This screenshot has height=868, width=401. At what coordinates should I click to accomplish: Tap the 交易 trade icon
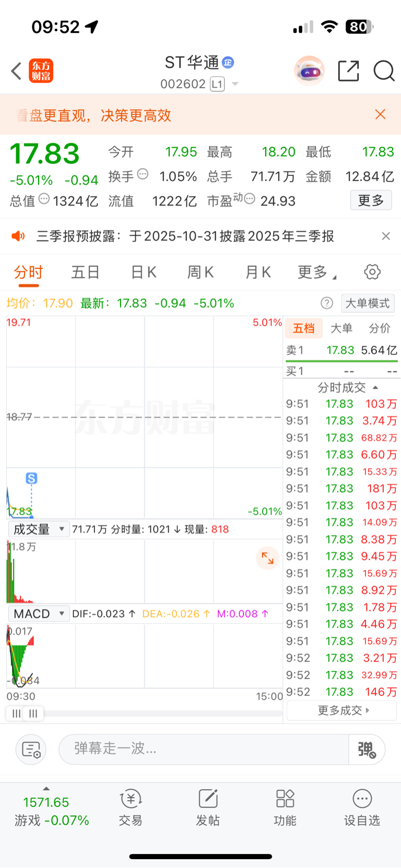[131, 807]
